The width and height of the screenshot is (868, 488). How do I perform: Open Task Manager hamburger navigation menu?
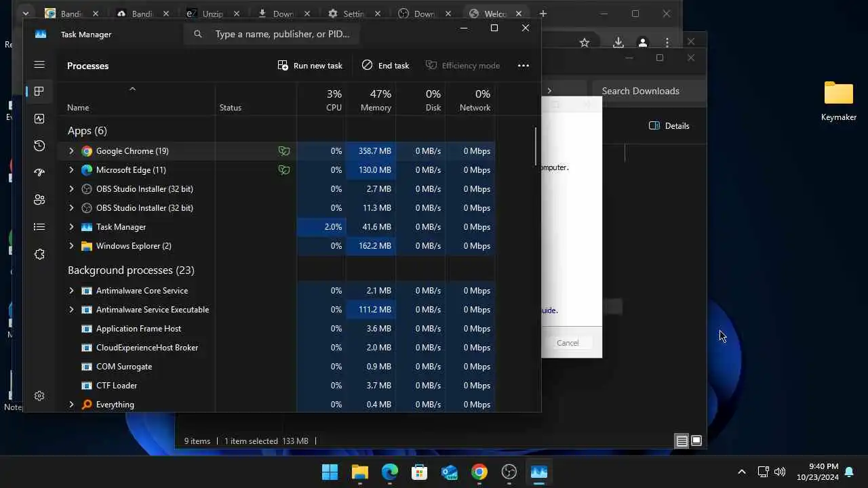click(39, 64)
